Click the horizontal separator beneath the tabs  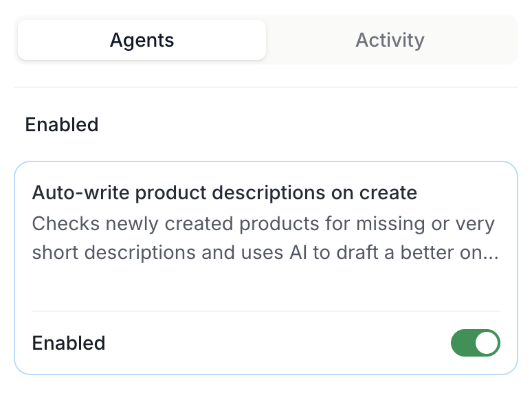pos(266,87)
